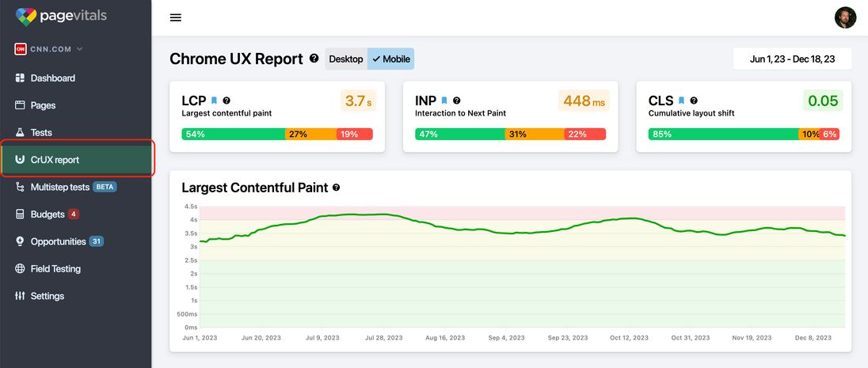The height and width of the screenshot is (368, 868).
Task: Click the LCP green 54% distribution bar
Action: (233, 135)
